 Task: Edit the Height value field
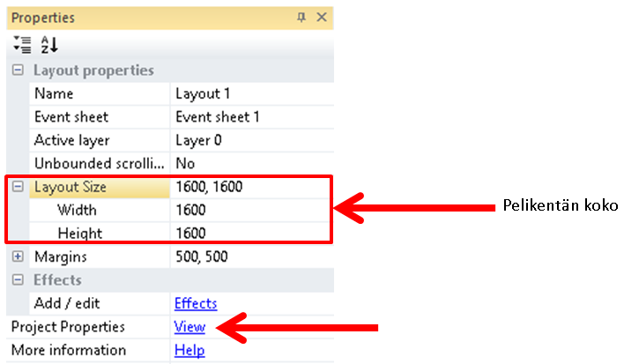[x=251, y=234]
